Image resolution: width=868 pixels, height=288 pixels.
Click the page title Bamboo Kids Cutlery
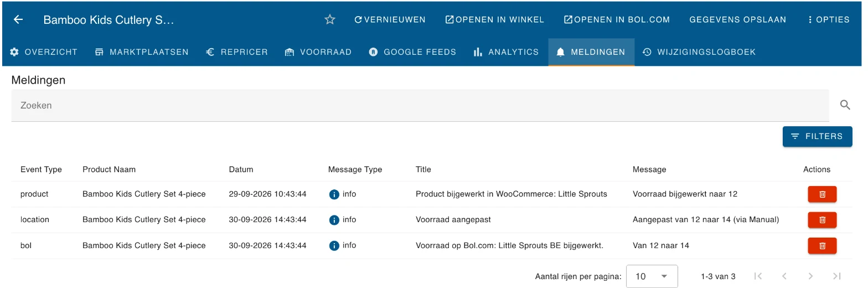tap(108, 20)
